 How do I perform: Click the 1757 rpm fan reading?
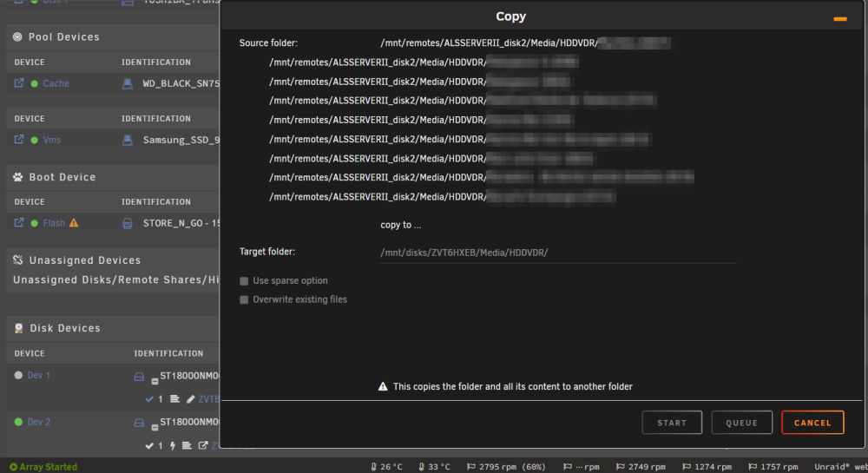[x=773, y=467]
